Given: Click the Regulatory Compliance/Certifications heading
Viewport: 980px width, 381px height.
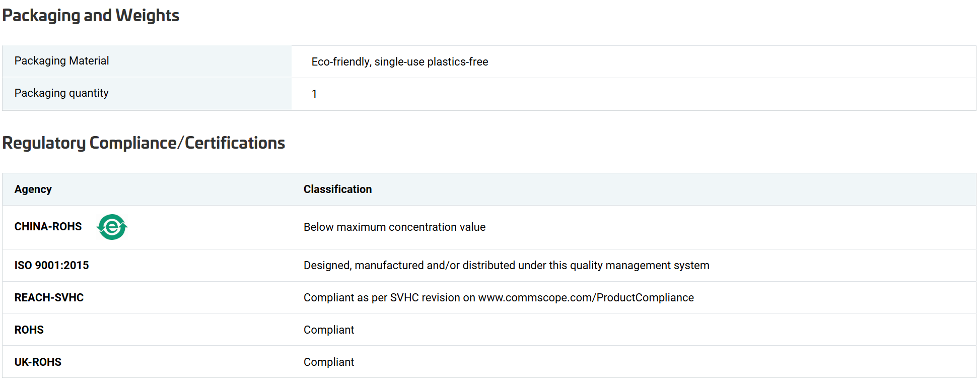Looking at the screenshot, I should coord(144,143).
